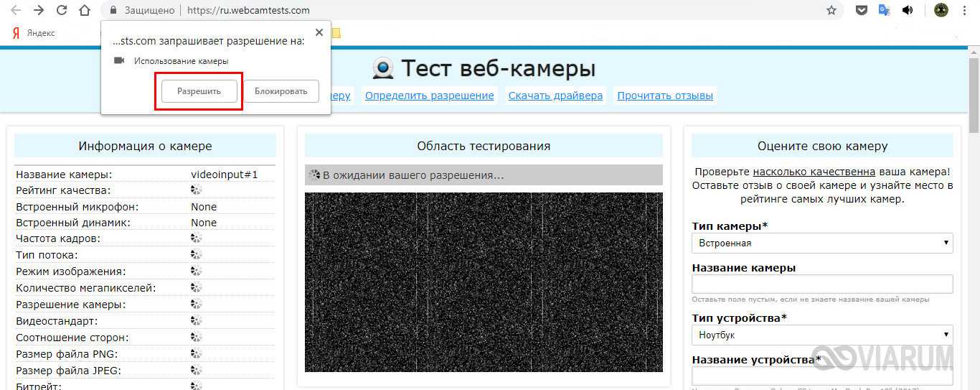
Task: Click the page vertical scrollbar thumb
Action: click(974, 93)
